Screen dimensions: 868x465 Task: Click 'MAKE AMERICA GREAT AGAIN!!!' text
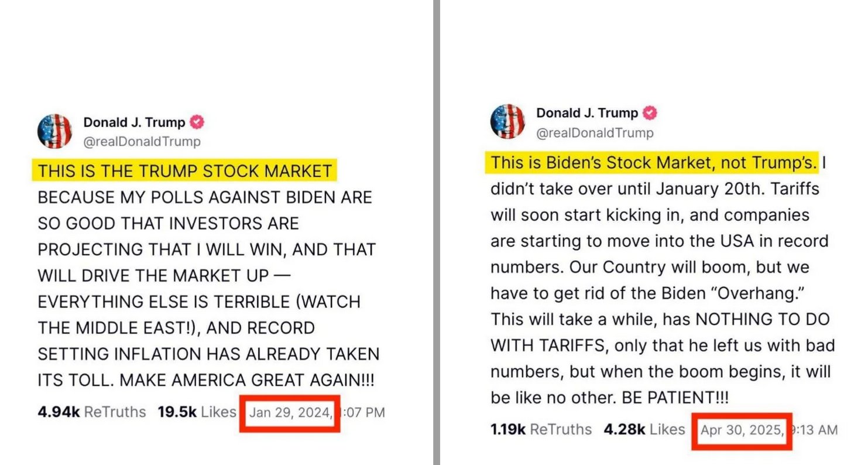point(247,380)
